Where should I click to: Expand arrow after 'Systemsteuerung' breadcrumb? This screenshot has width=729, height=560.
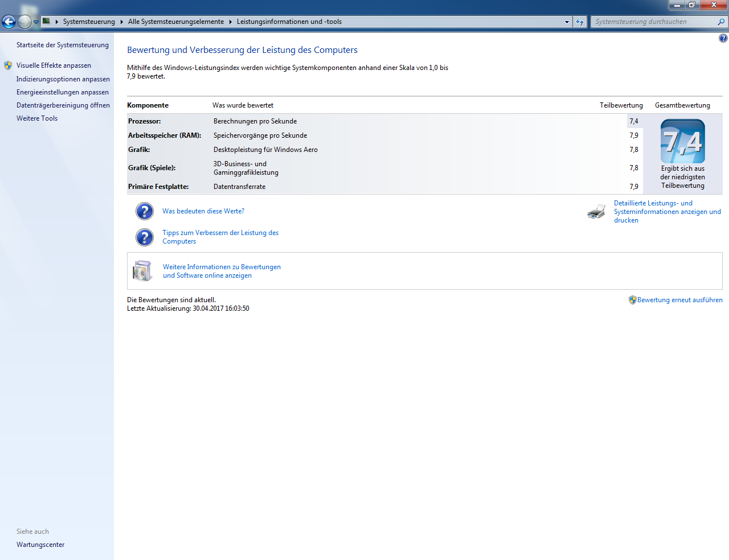[x=121, y=22]
